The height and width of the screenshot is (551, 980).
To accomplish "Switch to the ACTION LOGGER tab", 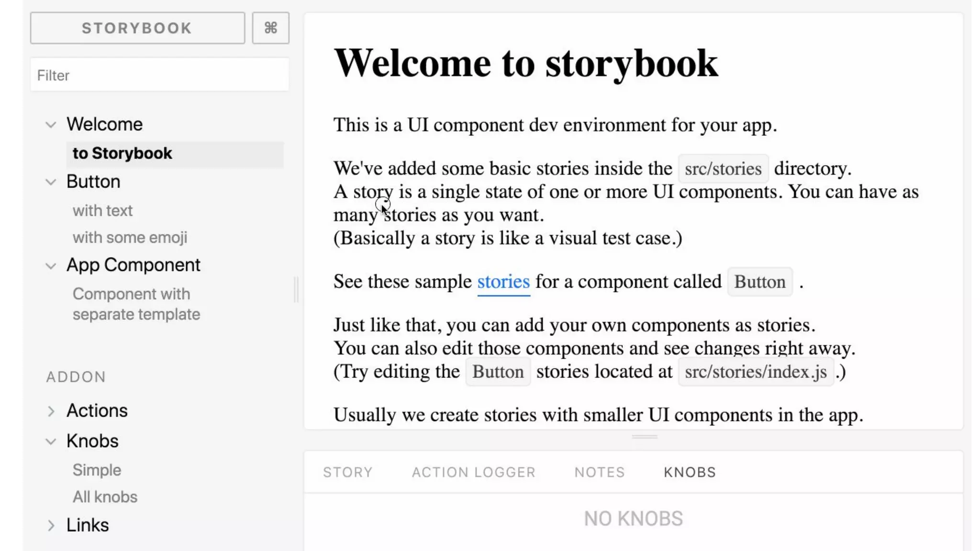I will 474,472.
